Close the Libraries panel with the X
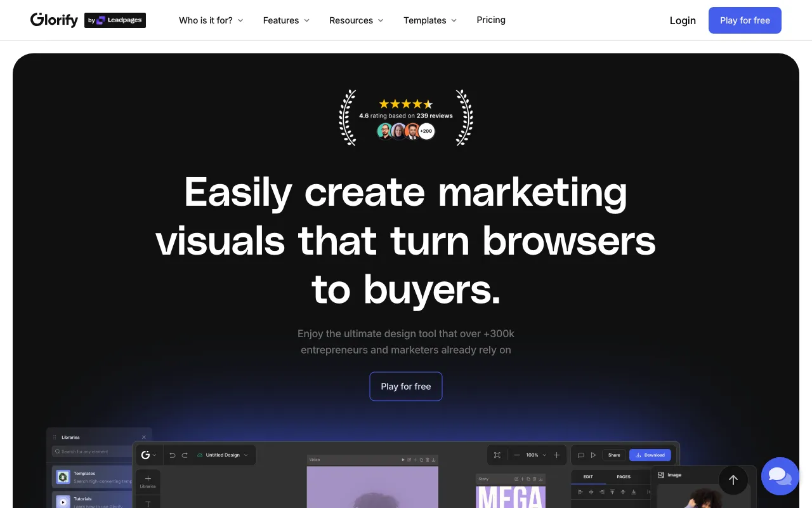812x508 pixels. click(x=144, y=437)
